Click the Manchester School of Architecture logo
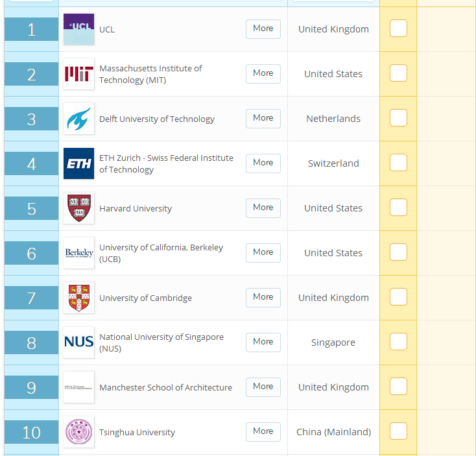This screenshot has height=456, width=476. tap(78, 387)
